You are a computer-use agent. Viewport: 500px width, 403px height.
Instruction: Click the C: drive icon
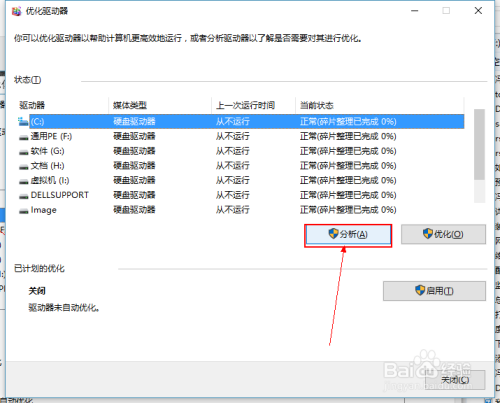coord(23,121)
